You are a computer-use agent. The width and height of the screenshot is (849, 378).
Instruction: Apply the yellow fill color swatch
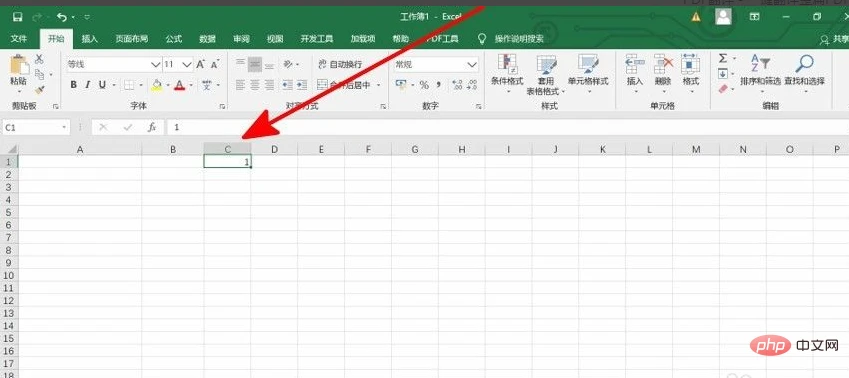click(156, 85)
